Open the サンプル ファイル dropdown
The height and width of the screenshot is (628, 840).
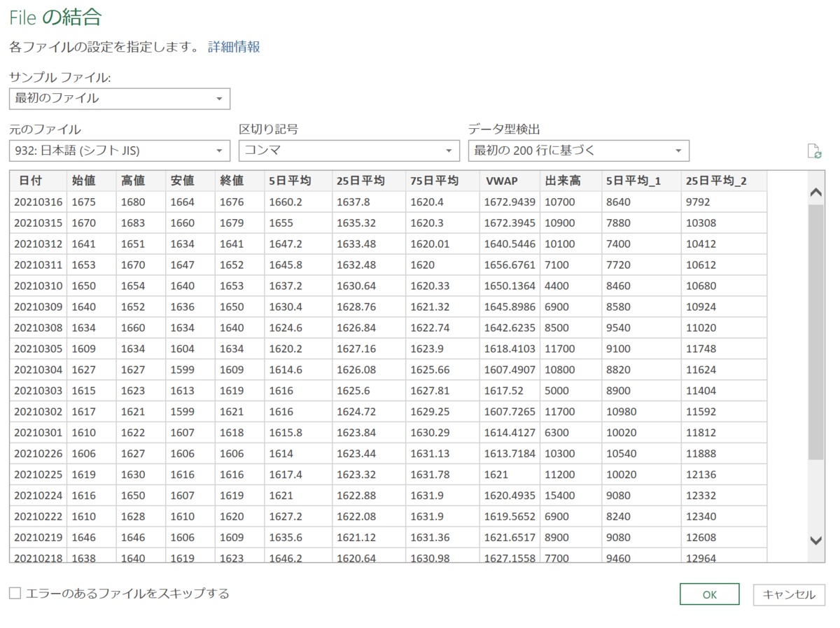120,99
